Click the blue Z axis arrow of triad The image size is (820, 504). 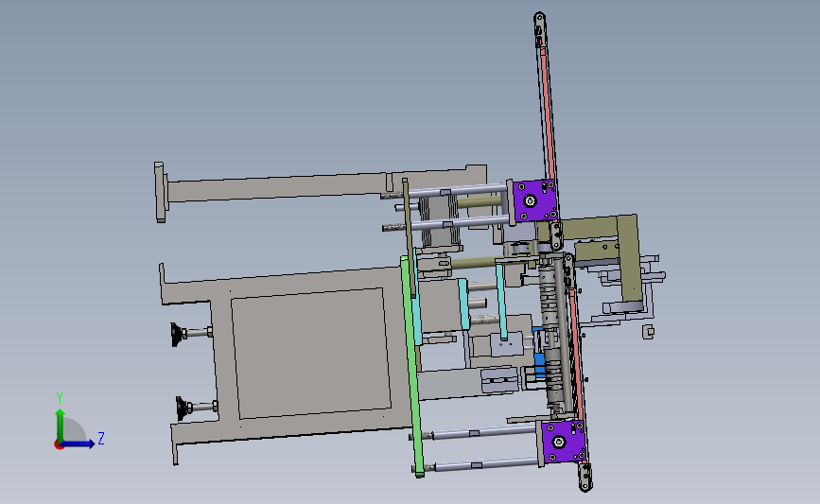point(79,444)
